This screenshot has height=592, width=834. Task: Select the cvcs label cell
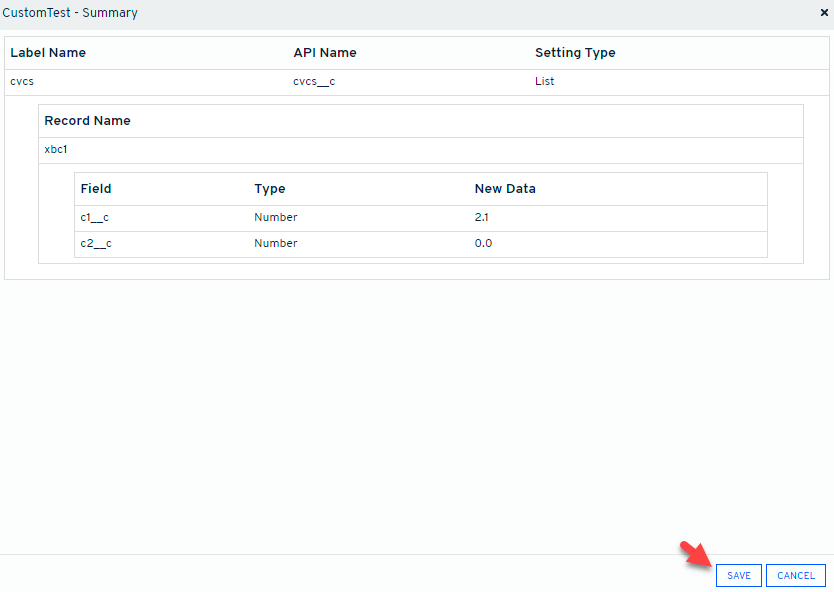point(22,82)
